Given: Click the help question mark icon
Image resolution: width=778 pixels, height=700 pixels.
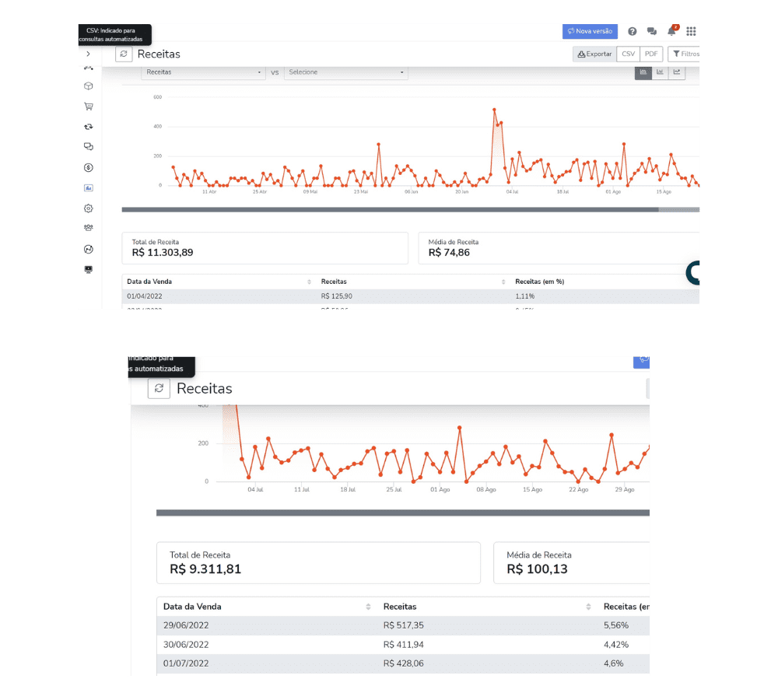Looking at the screenshot, I should coord(633,31).
